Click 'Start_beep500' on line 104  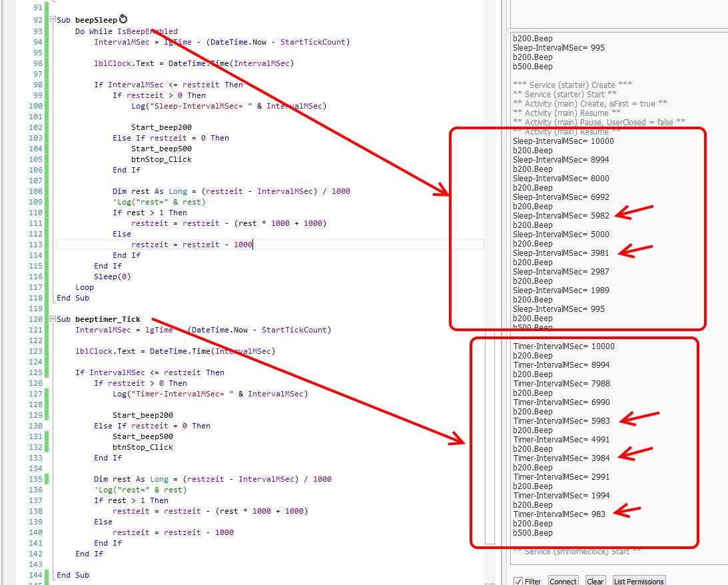(161, 149)
